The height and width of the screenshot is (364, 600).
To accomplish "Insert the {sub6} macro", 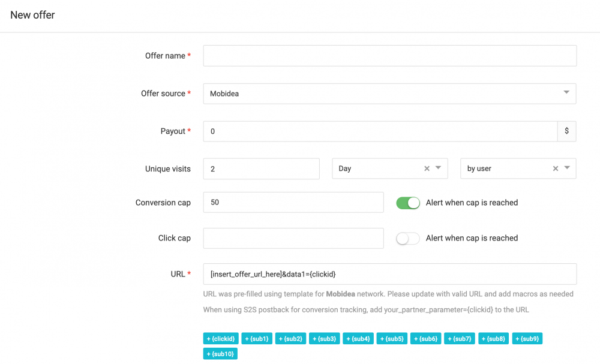I will click(425, 338).
